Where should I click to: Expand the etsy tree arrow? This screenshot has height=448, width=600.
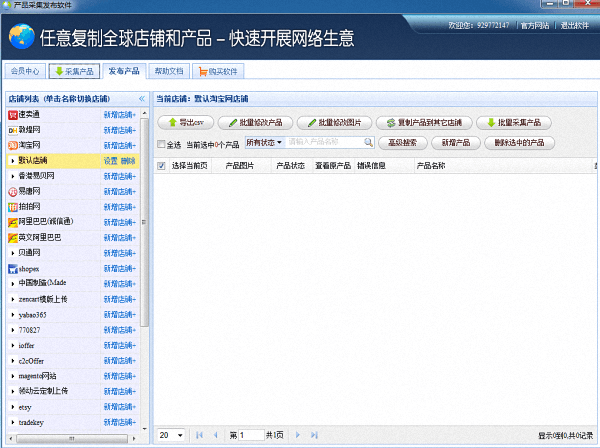(x=13, y=407)
